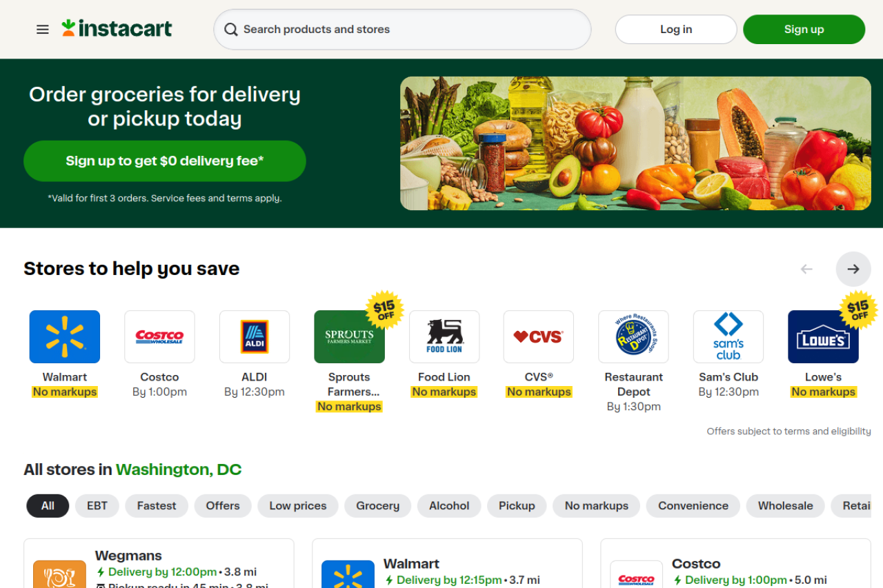Choose the ALDI store icon
883x588 pixels.
pyautogui.click(x=255, y=336)
